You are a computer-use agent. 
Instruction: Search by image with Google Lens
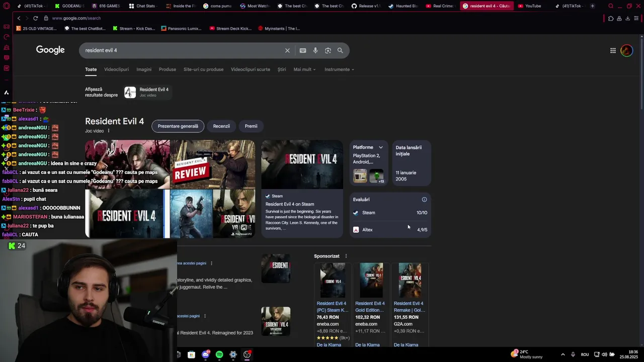(328, 50)
